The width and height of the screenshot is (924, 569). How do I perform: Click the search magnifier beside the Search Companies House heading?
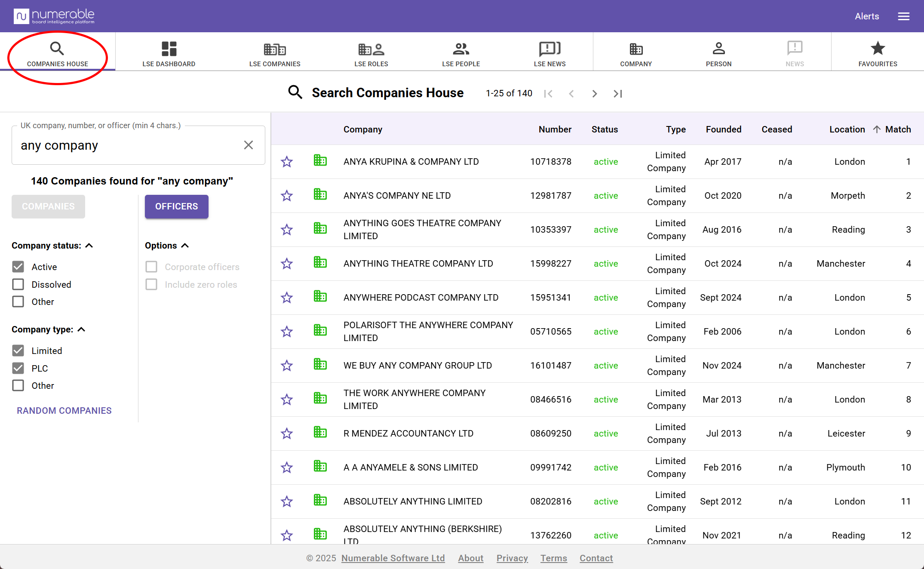pos(295,92)
